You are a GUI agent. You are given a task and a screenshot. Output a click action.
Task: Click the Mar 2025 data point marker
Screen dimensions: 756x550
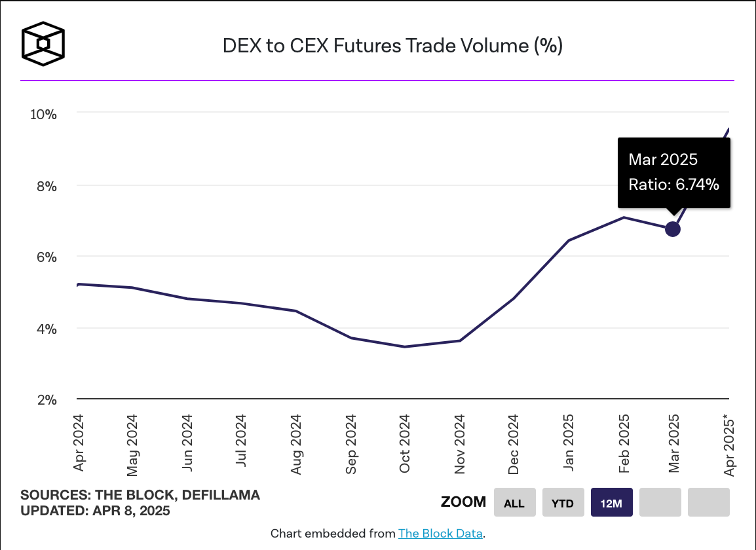pyautogui.click(x=672, y=229)
